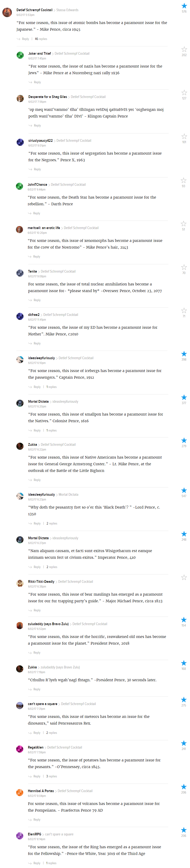
Task: Open Stassa Edwards parent author link
Action: click(x=67, y=10)
